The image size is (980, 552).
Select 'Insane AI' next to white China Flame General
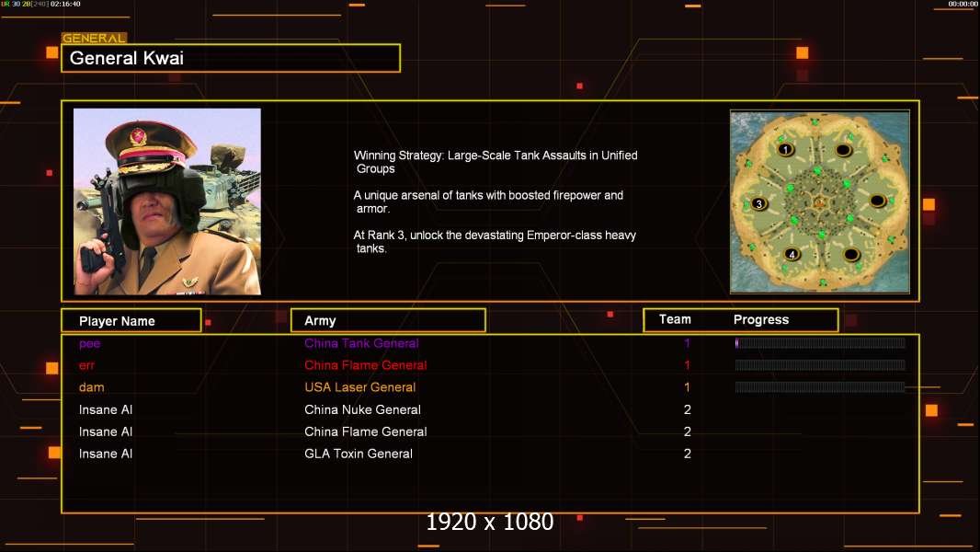coord(106,431)
